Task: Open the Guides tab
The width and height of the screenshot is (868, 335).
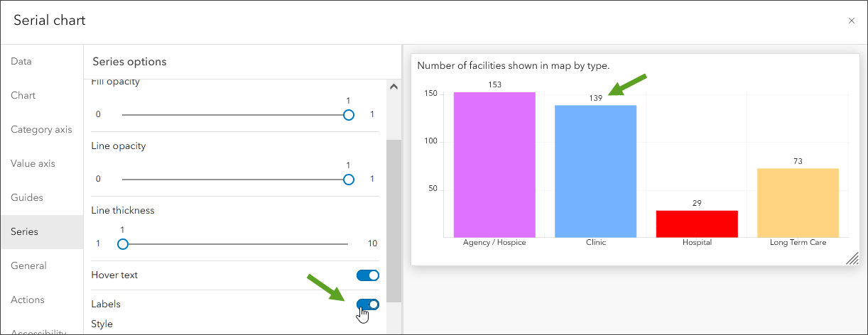Action: pos(27,198)
